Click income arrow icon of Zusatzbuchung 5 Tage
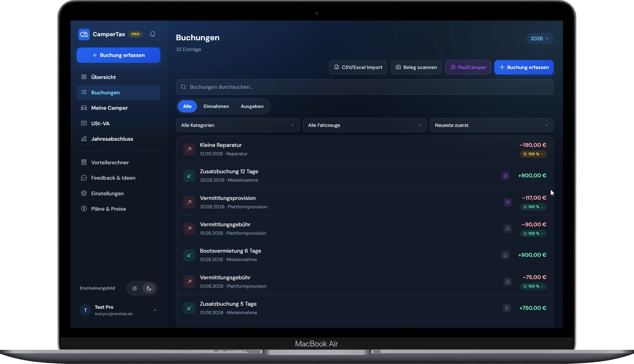This screenshot has width=634, height=364. tap(189, 308)
